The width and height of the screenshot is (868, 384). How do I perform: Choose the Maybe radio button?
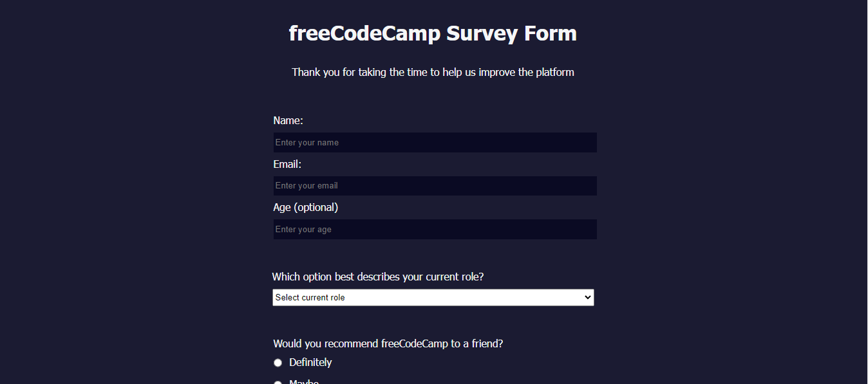point(278,382)
